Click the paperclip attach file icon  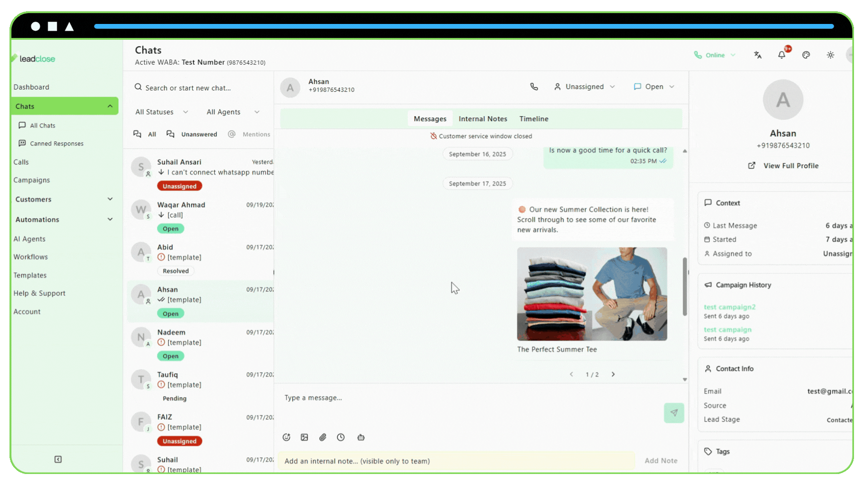point(323,437)
